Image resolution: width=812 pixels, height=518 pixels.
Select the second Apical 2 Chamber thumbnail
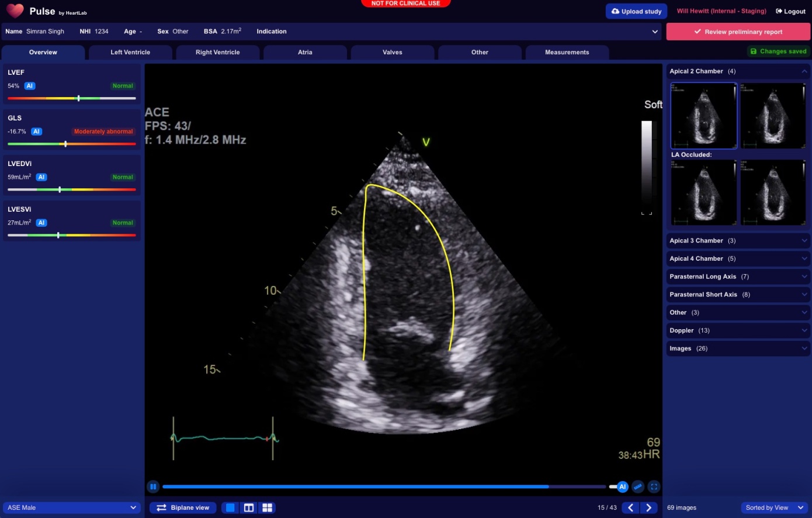773,115
